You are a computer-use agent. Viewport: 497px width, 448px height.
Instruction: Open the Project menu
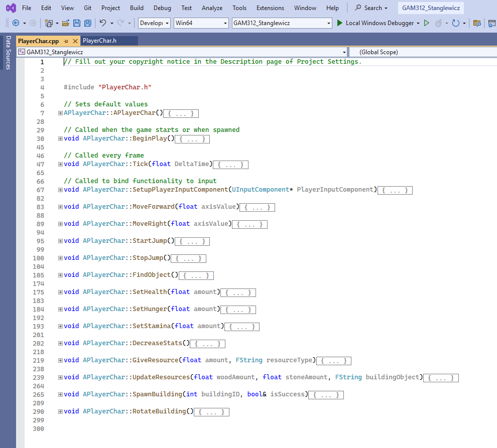[x=110, y=8]
